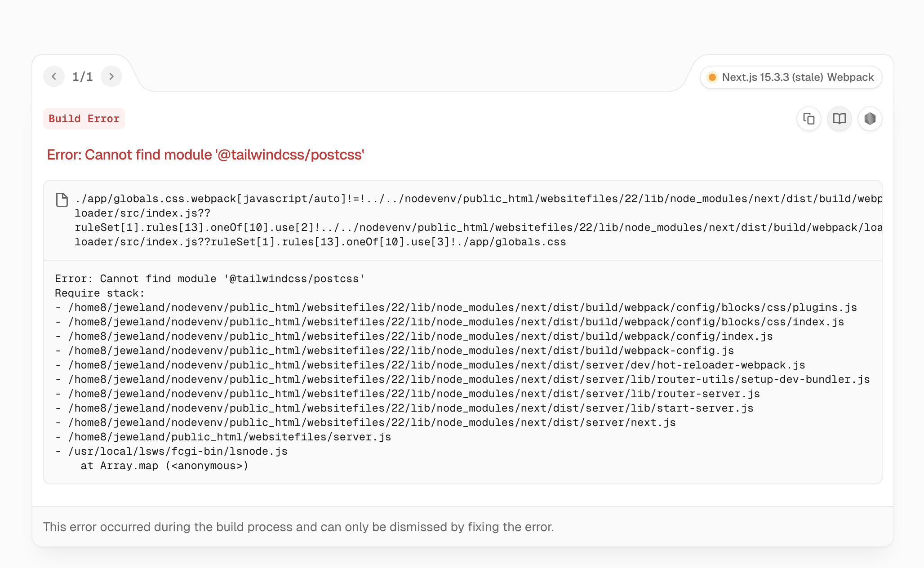
Task: Go to the next error arrow
Action: tap(111, 76)
